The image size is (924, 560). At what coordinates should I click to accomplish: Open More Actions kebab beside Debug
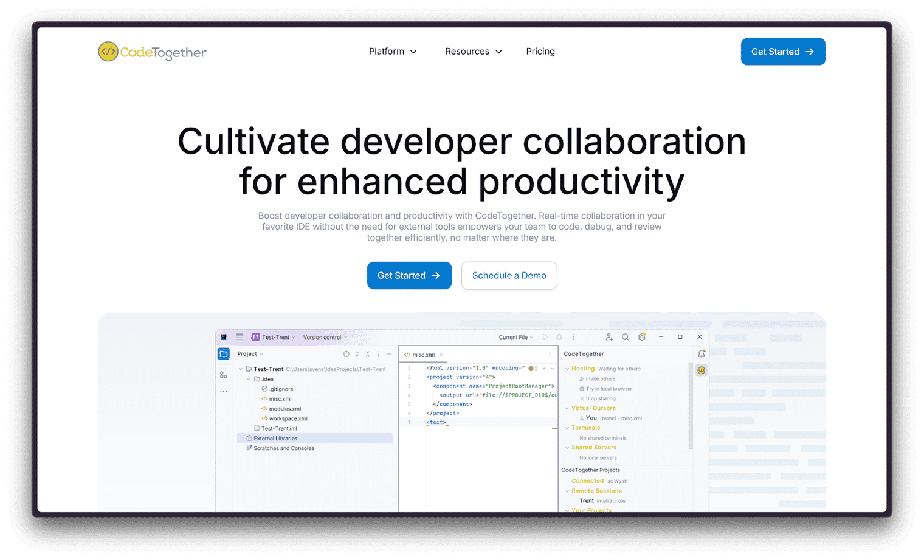point(573,337)
